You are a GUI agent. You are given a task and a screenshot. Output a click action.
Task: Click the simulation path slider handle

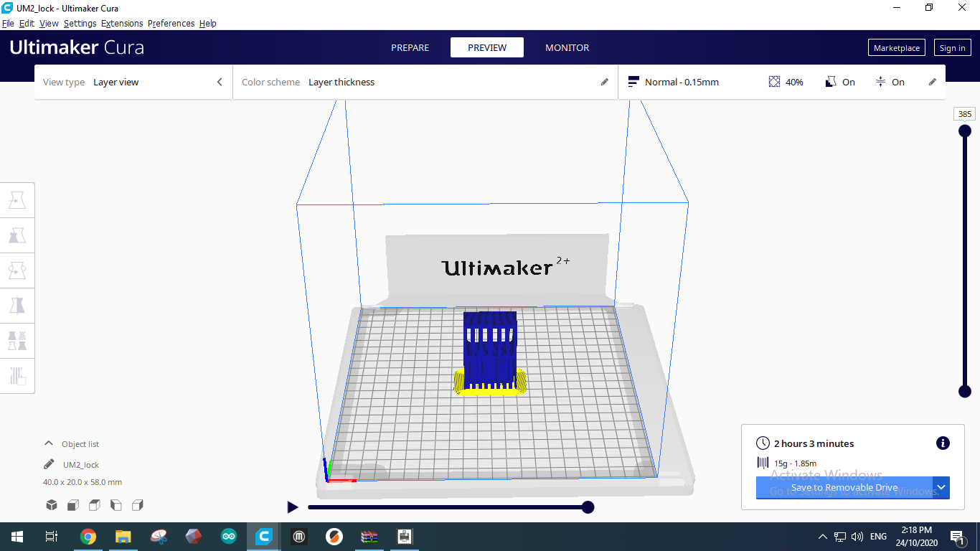pos(588,507)
